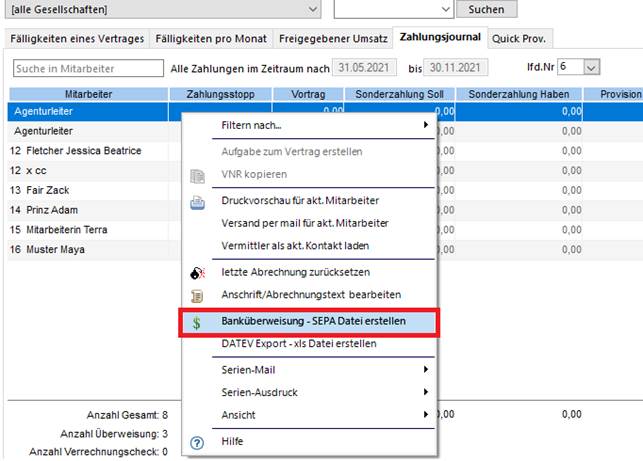Image resolution: width=643 pixels, height=461 pixels.
Task: Switch to Freigegebener Umsatz tab
Action: (332, 38)
